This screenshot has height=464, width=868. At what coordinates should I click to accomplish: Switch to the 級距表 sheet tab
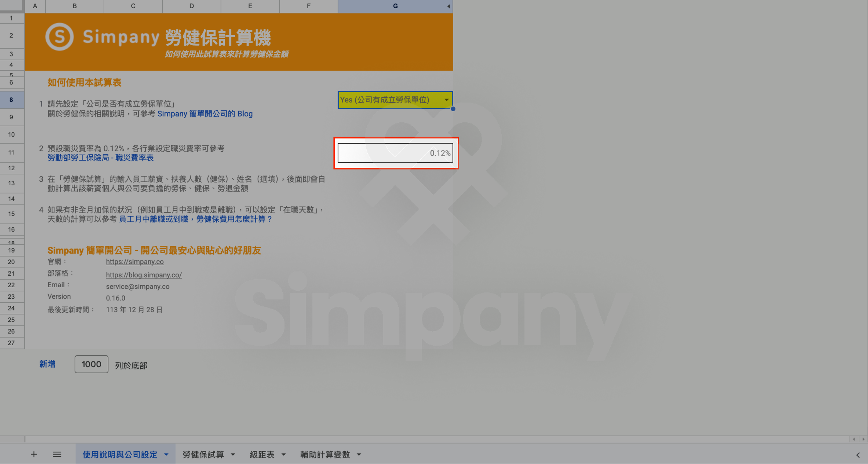[262, 455]
